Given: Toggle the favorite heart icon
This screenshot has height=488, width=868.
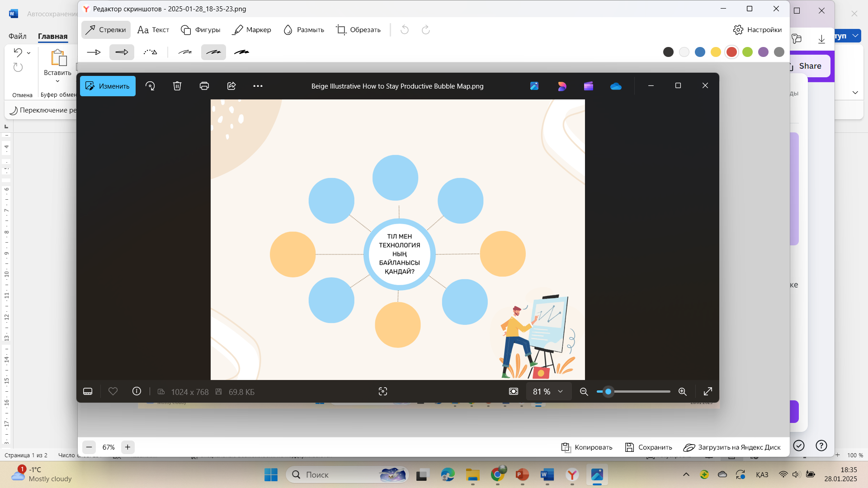Looking at the screenshot, I should 113,391.
